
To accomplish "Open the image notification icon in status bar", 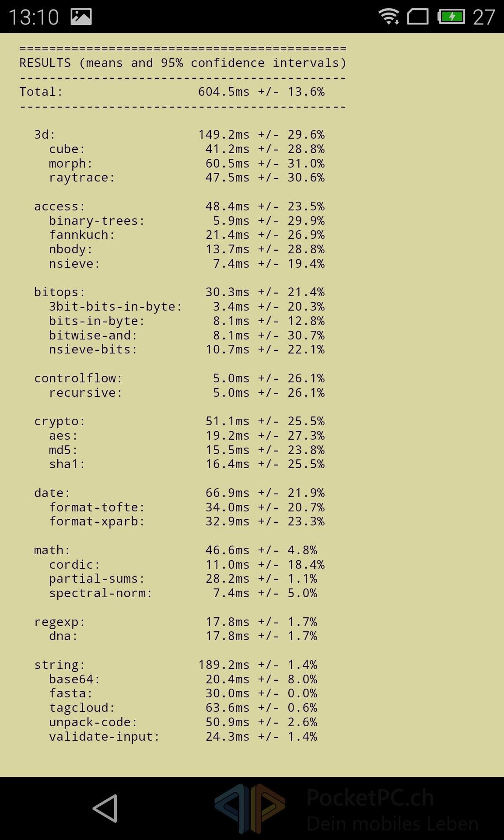I will [x=81, y=17].
